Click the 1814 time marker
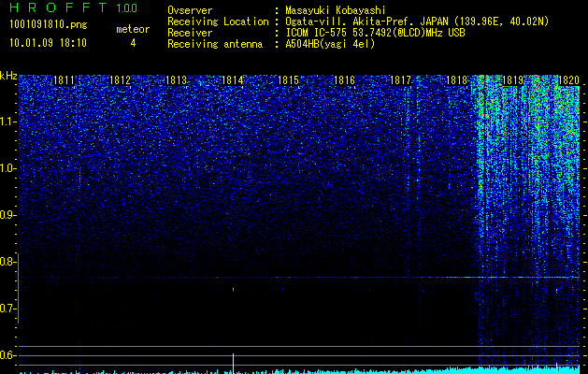588x374 pixels. (233, 80)
